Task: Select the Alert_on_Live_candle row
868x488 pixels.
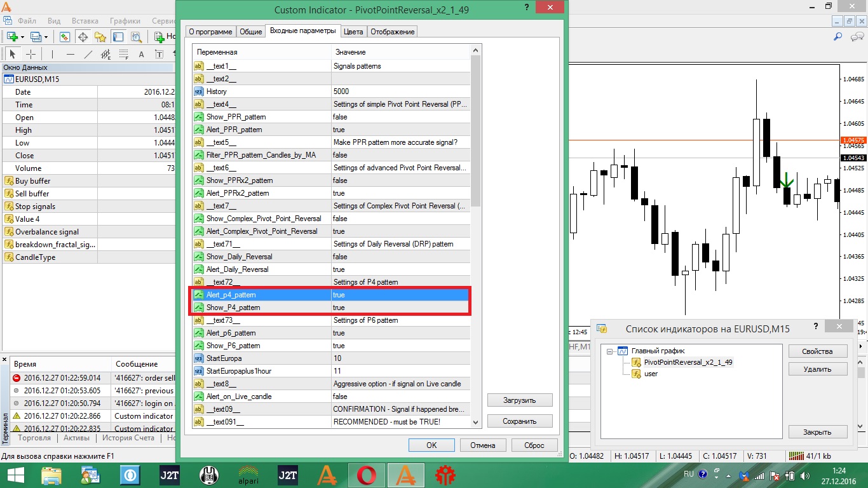Action: pyautogui.click(x=331, y=396)
